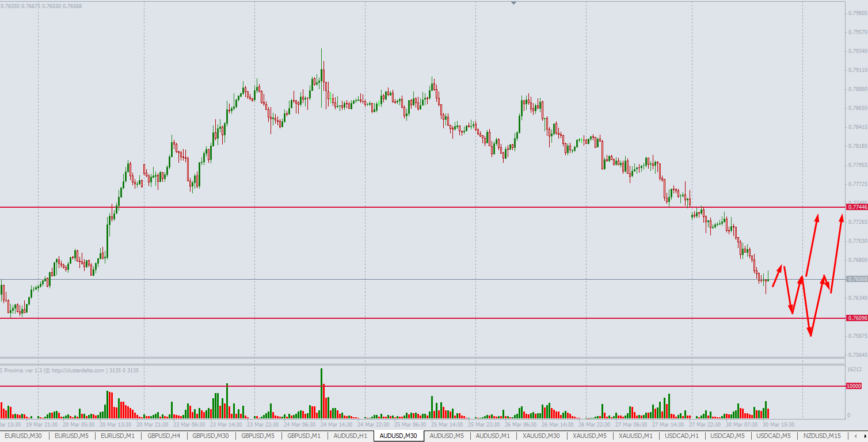Click the red 0.76098 price level label
868x442 pixels.
coord(857,318)
